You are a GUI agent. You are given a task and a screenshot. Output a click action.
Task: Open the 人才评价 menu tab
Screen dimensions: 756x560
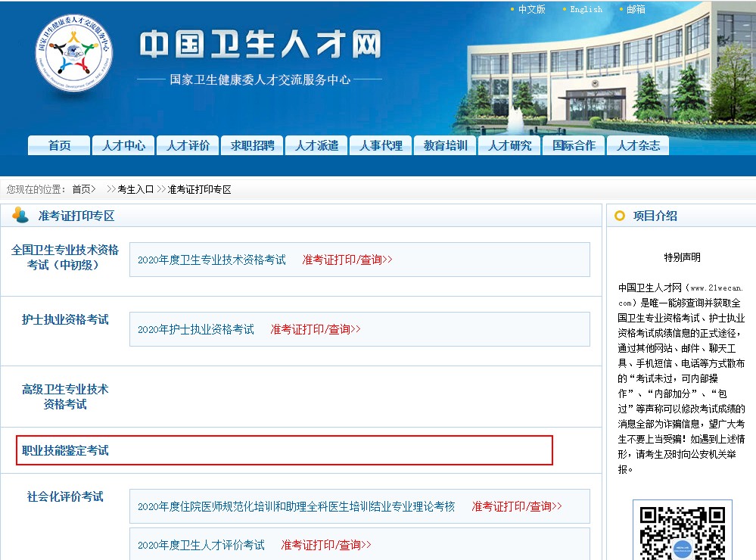click(188, 145)
